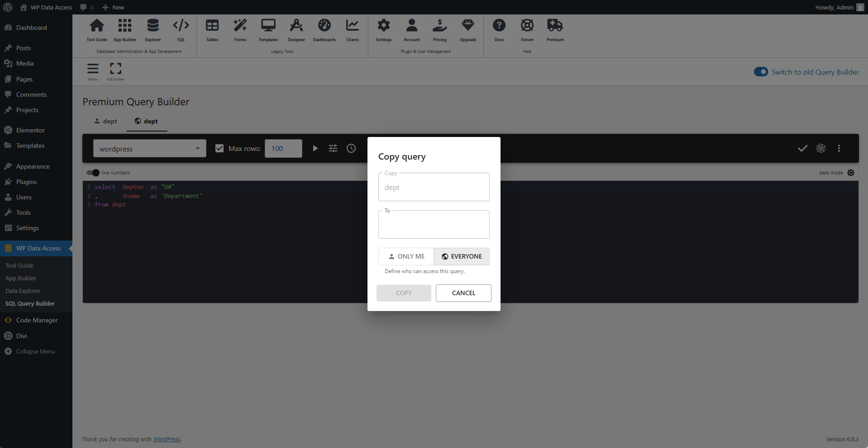Toggle Switch to old Query Builder
Image resolution: width=868 pixels, height=448 pixels.
click(761, 71)
